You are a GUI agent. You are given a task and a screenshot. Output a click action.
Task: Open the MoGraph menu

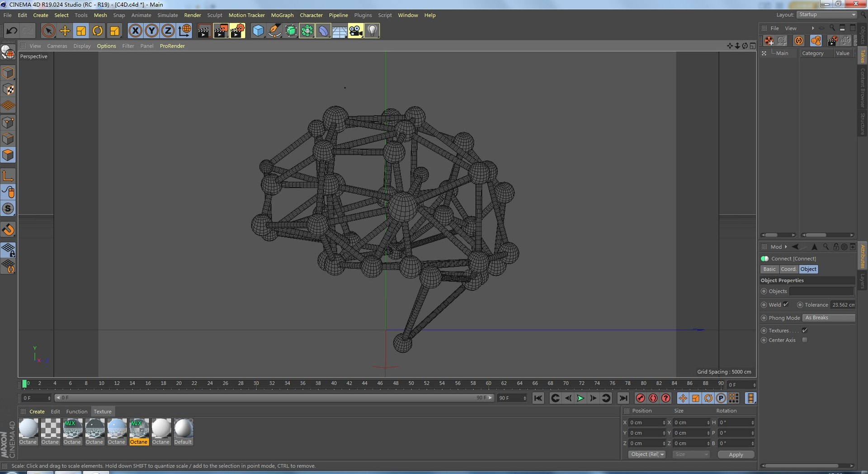(282, 15)
